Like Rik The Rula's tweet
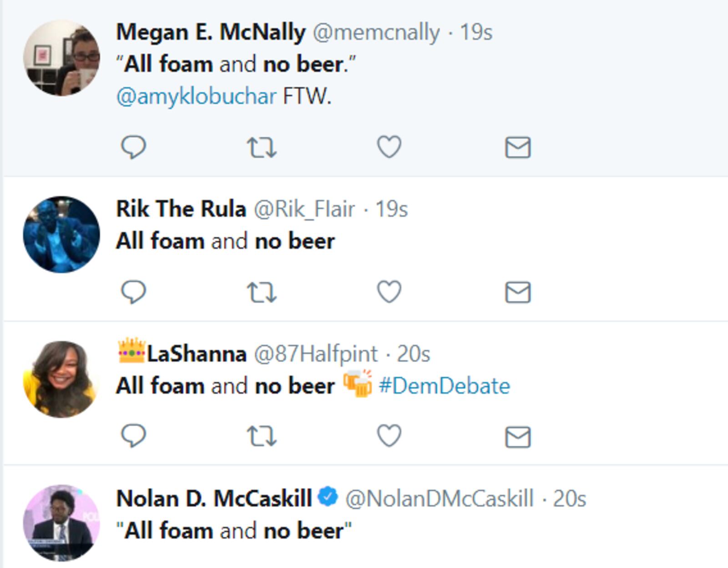Screen dimensions: 728x568 pos(389,291)
